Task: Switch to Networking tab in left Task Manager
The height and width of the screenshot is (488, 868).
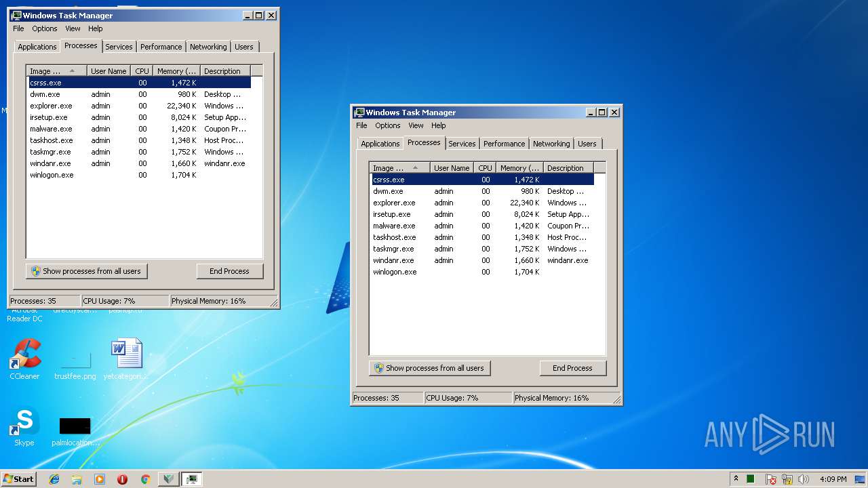Action: (x=208, y=47)
